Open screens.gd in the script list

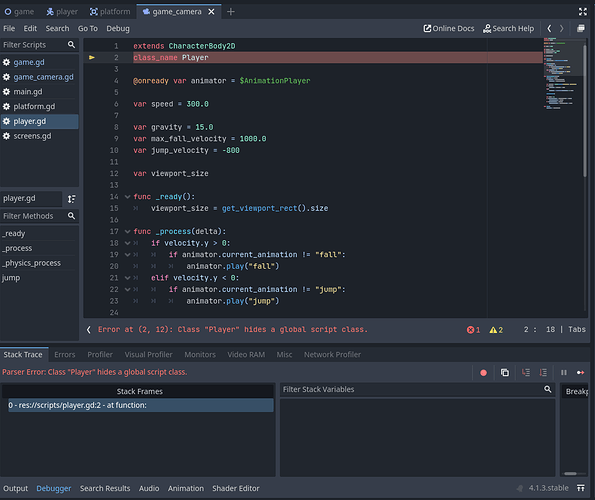[x=39, y=136]
